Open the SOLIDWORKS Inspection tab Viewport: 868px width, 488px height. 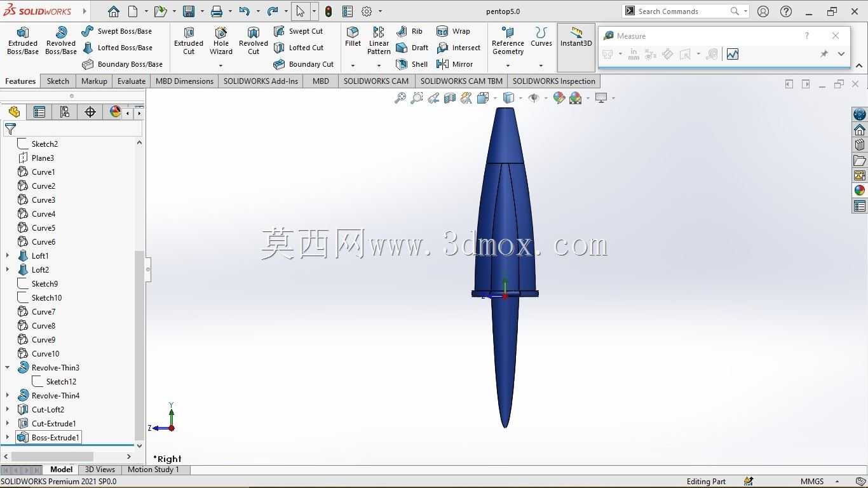(554, 81)
